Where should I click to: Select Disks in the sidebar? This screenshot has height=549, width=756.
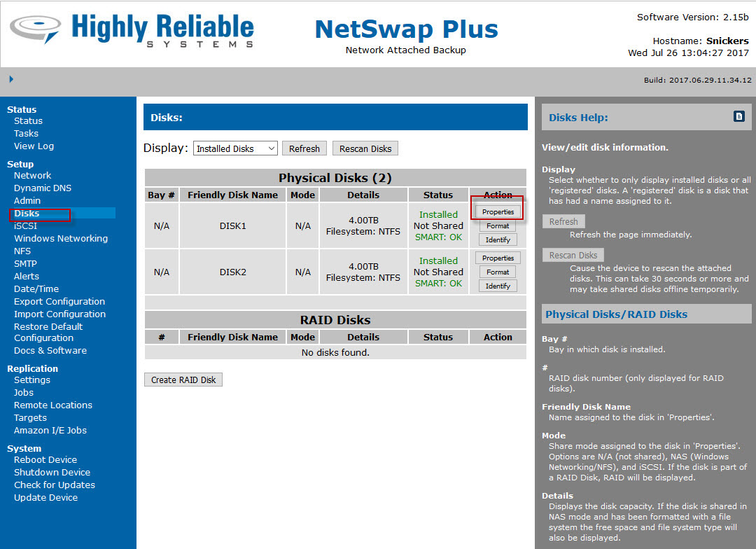pos(27,214)
